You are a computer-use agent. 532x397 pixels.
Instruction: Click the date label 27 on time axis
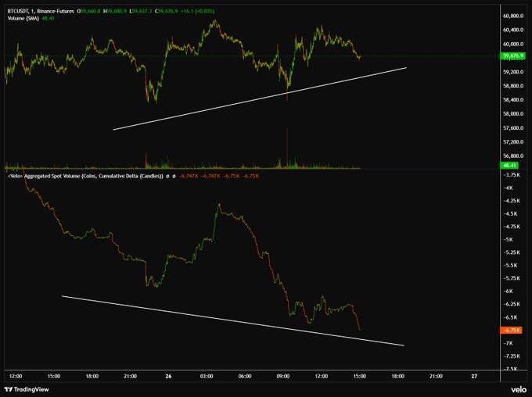pos(474,376)
